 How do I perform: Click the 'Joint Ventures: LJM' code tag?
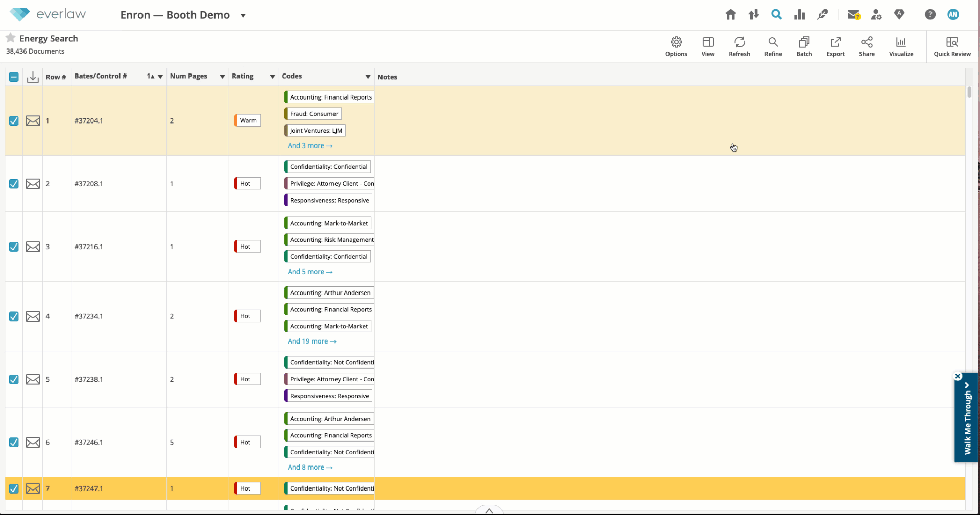(x=315, y=131)
